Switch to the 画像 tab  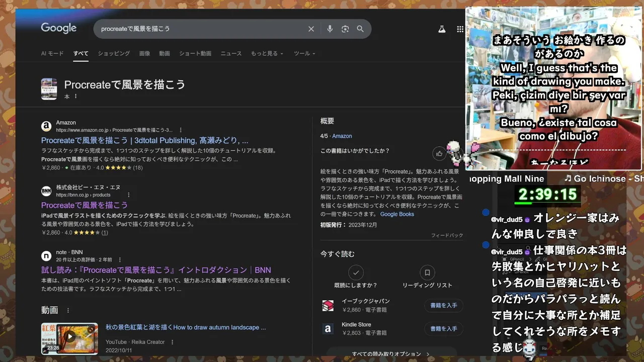tap(144, 53)
